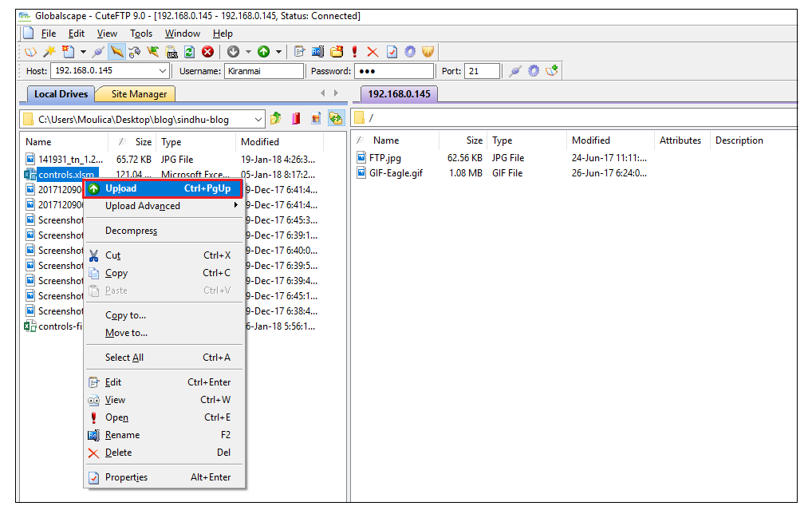Image resolution: width=812 pixels, height=514 pixels.
Task: Click the Password input field
Action: pyautogui.click(x=393, y=71)
